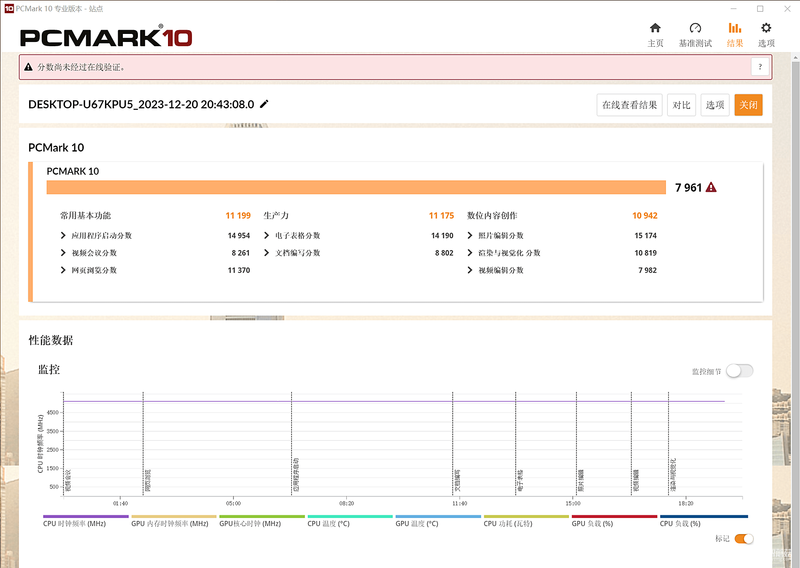Click the 对比 compare button
This screenshot has width=800, height=568.
click(681, 105)
